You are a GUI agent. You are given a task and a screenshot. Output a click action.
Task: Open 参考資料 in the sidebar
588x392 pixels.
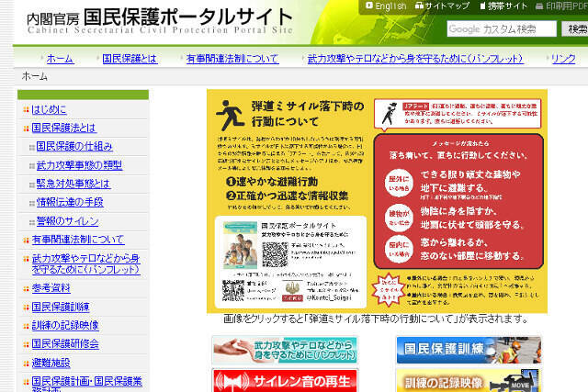pos(50,287)
